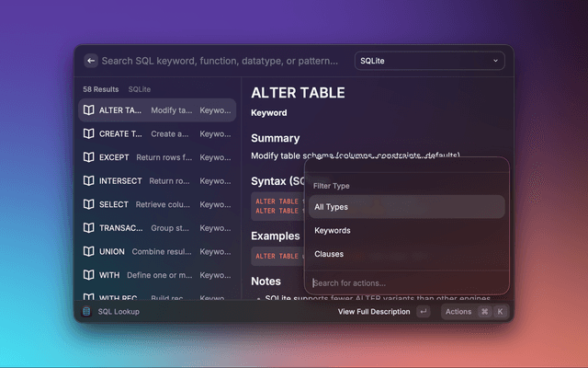Viewport: 588px width, 368px height.
Task: Pick the Clauses filter option
Action: tap(406, 254)
